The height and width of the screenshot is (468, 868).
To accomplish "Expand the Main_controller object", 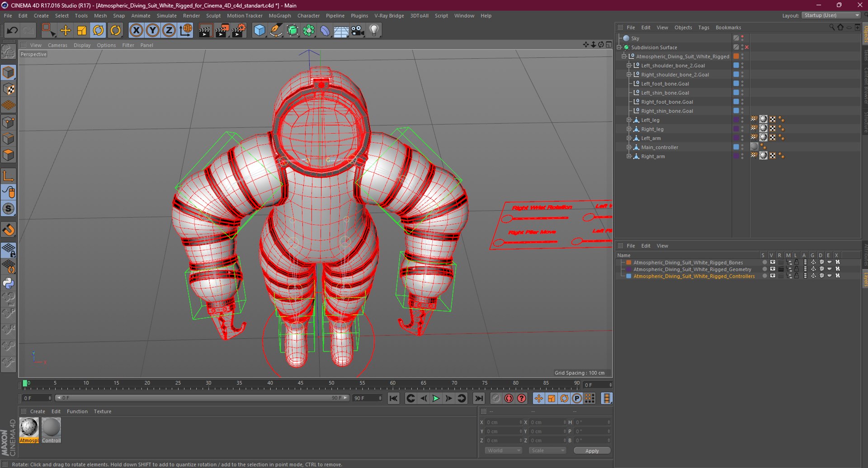I will (629, 147).
